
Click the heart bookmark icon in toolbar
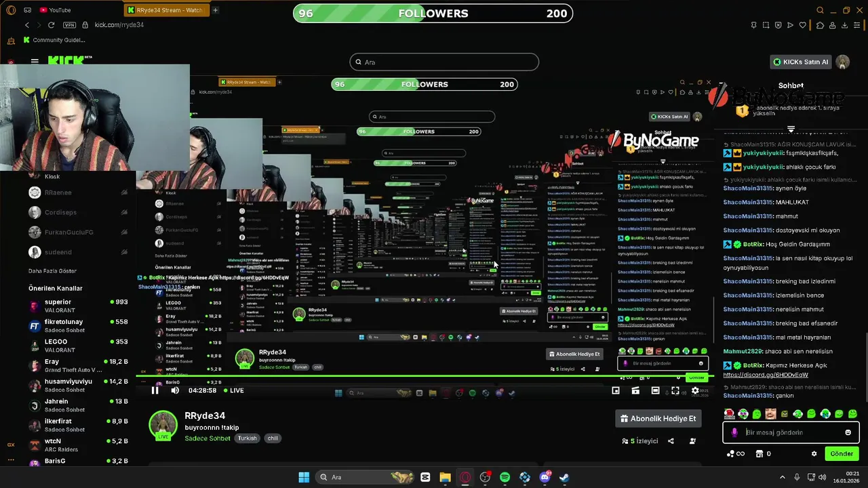point(803,25)
